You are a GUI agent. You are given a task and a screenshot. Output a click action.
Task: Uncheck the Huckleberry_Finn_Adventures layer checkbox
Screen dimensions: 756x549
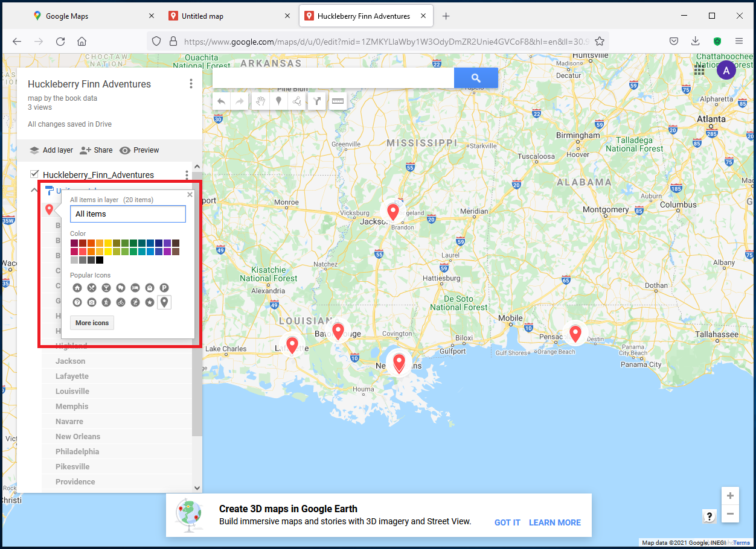[x=34, y=174]
